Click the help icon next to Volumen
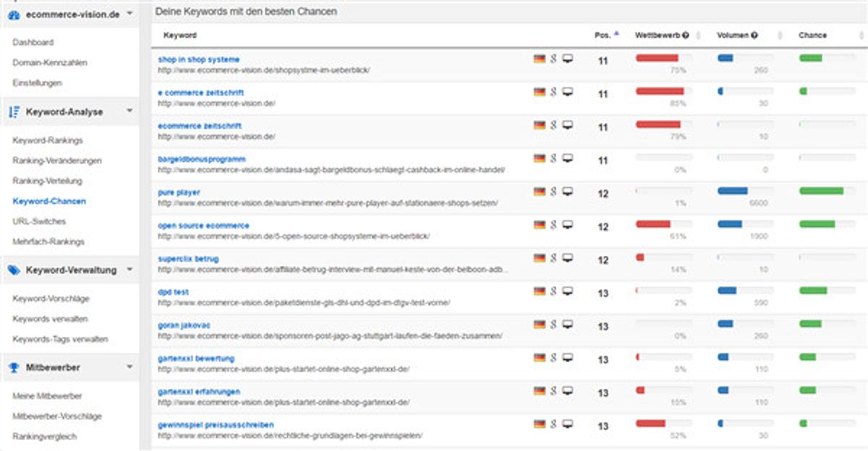Viewport: 868px width, 451px height. pos(754,35)
